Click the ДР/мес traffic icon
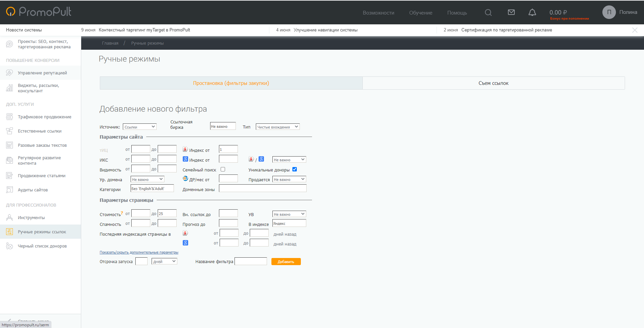 coord(185,179)
